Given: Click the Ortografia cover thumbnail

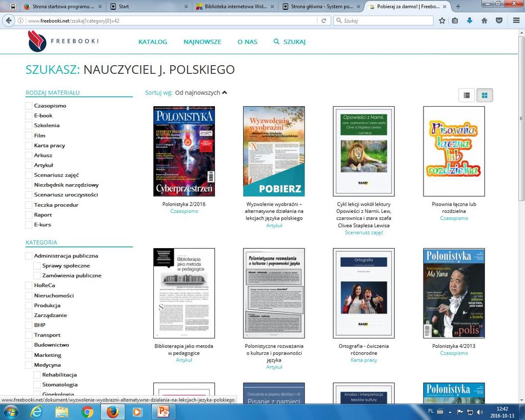Looking at the screenshot, I should (364, 293).
